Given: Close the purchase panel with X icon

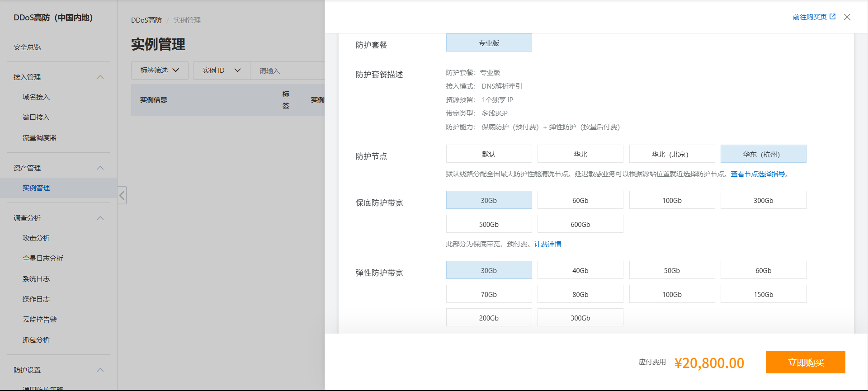Looking at the screenshot, I should tap(847, 17).
